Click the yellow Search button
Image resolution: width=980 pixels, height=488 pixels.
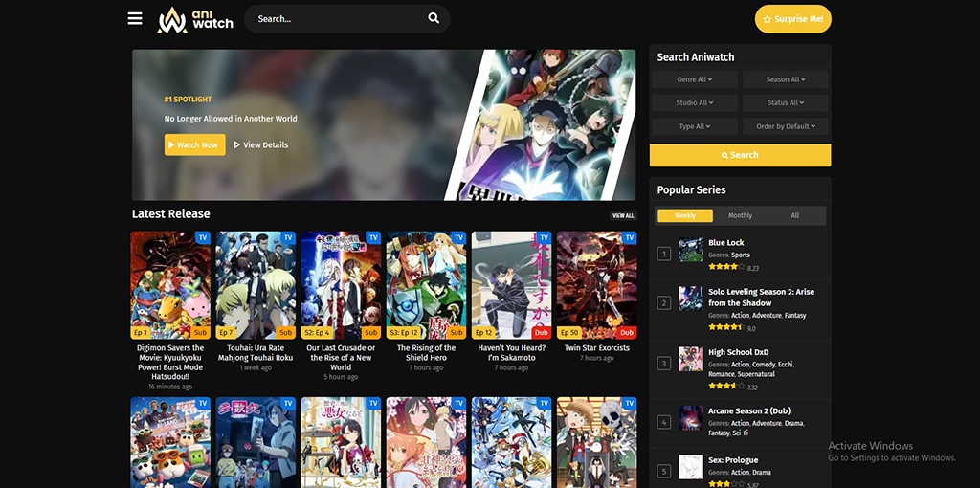(x=740, y=155)
